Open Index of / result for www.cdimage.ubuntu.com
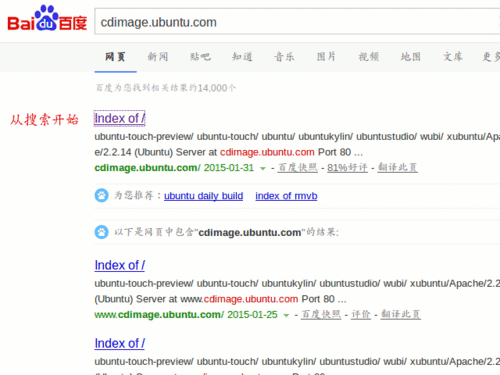 click(x=120, y=265)
